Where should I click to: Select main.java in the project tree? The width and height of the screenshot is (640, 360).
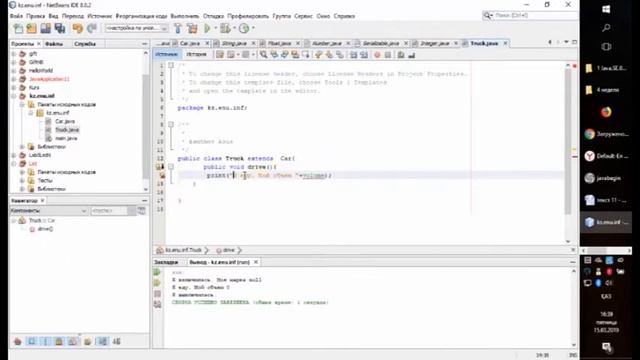pos(66,138)
